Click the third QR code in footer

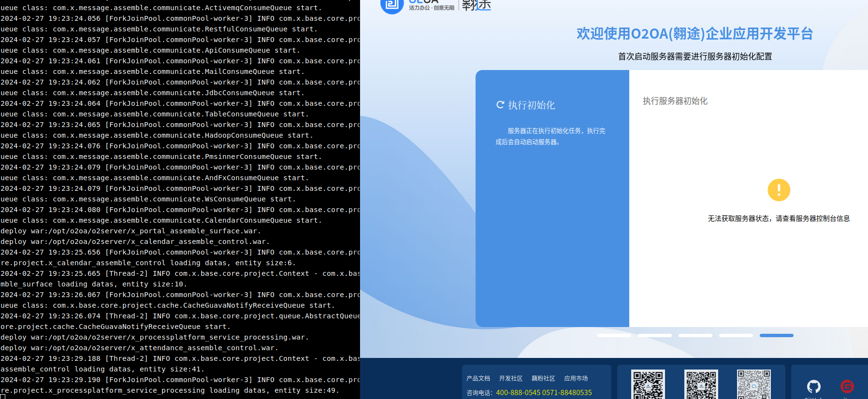753,385
